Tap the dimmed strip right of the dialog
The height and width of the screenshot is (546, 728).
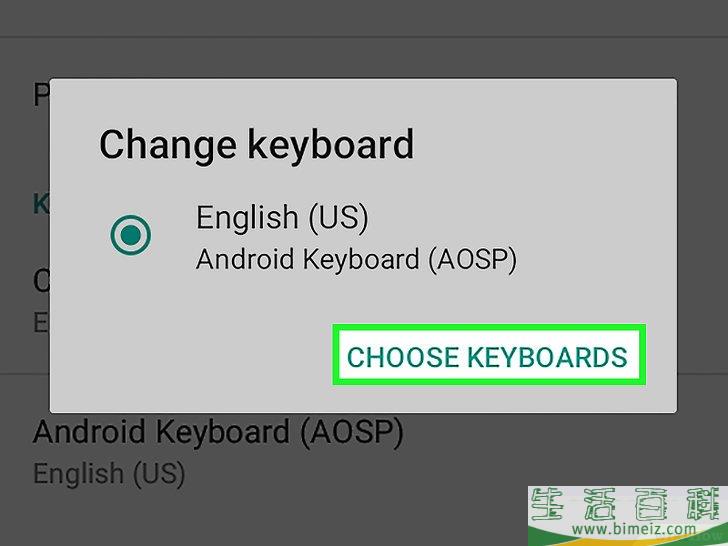coord(702,245)
